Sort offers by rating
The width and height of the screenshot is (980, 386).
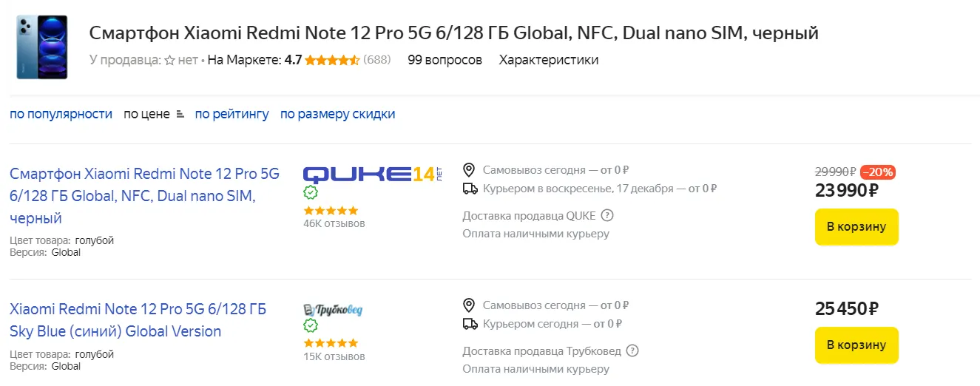click(x=232, y=114)
